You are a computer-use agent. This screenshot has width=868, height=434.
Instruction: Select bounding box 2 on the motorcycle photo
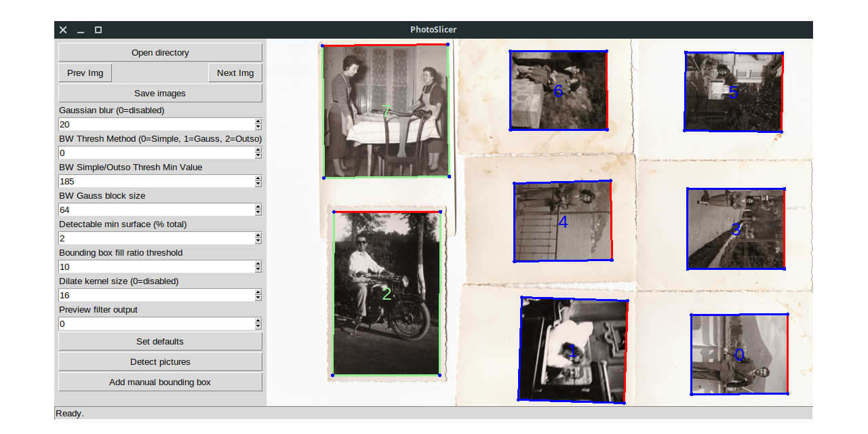pos(387,293)
